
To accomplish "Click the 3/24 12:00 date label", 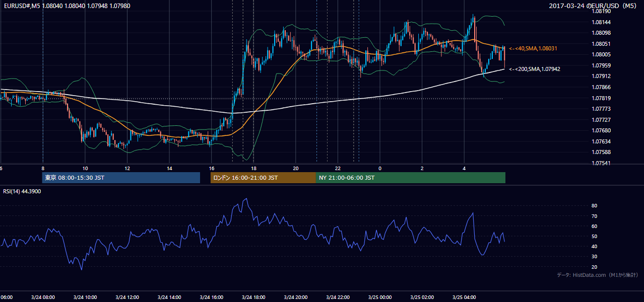I will tap(126, 297).
